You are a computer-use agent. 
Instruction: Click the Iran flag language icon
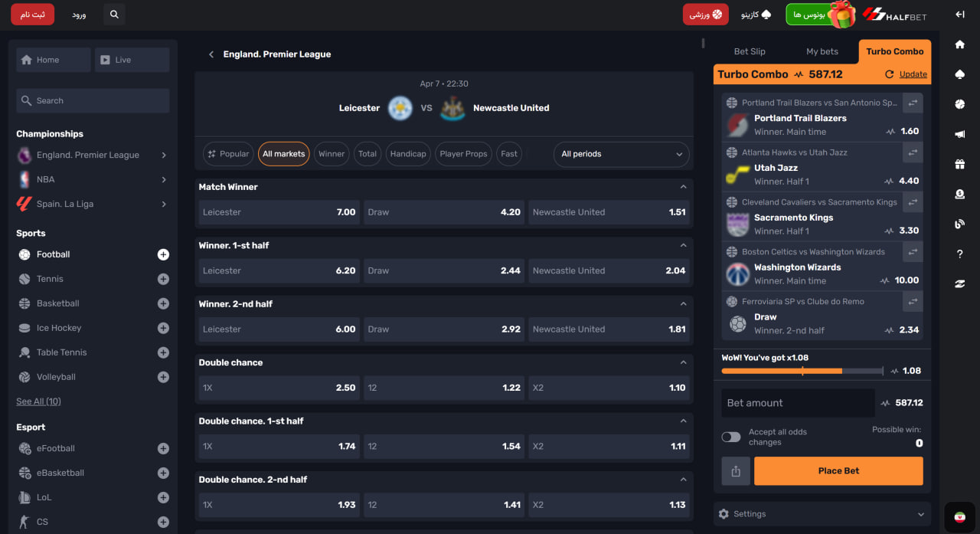click(959, 517)
